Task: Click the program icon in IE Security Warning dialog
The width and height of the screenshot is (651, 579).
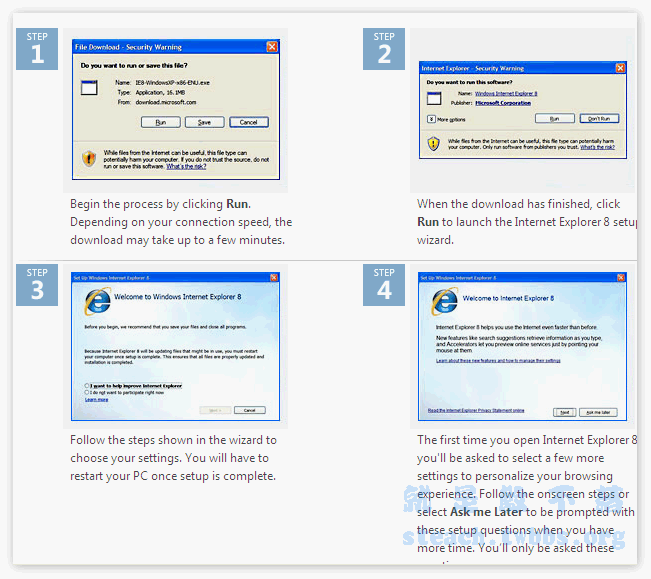Action: point(434,98)
